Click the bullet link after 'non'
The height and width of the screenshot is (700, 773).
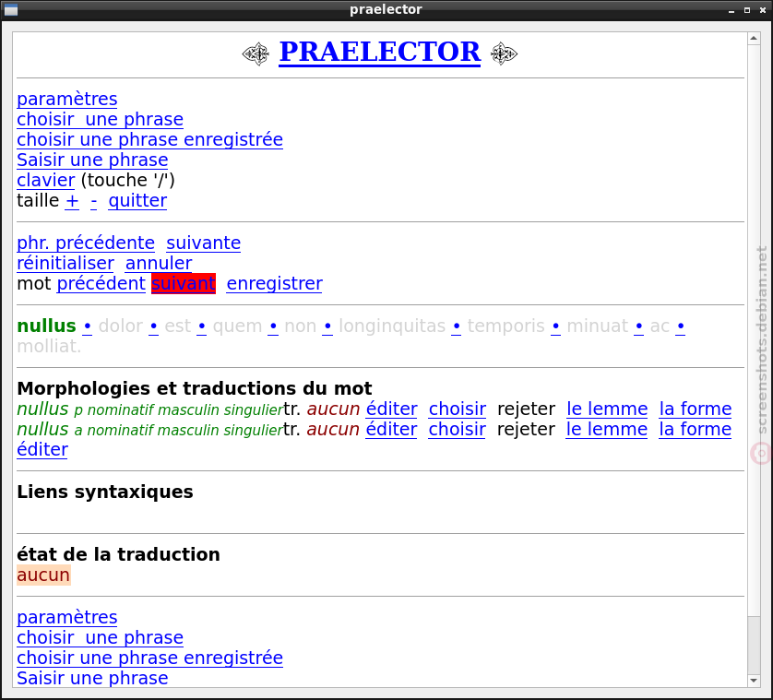327,326
